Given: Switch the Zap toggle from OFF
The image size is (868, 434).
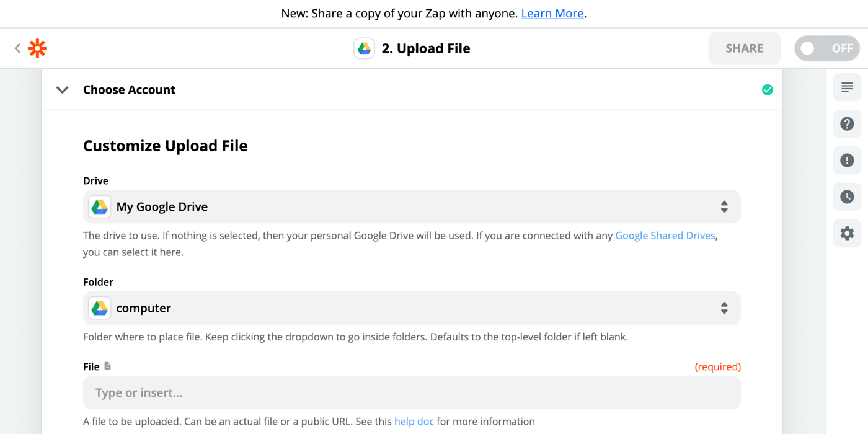Looking at the screenshot, I should (x=827, y=48).
